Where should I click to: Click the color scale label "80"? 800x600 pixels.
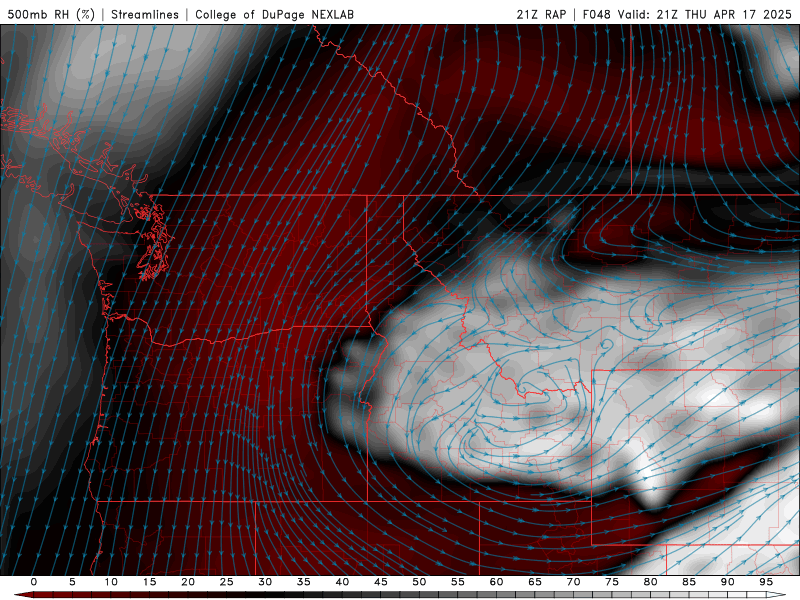tap(651, 582)
